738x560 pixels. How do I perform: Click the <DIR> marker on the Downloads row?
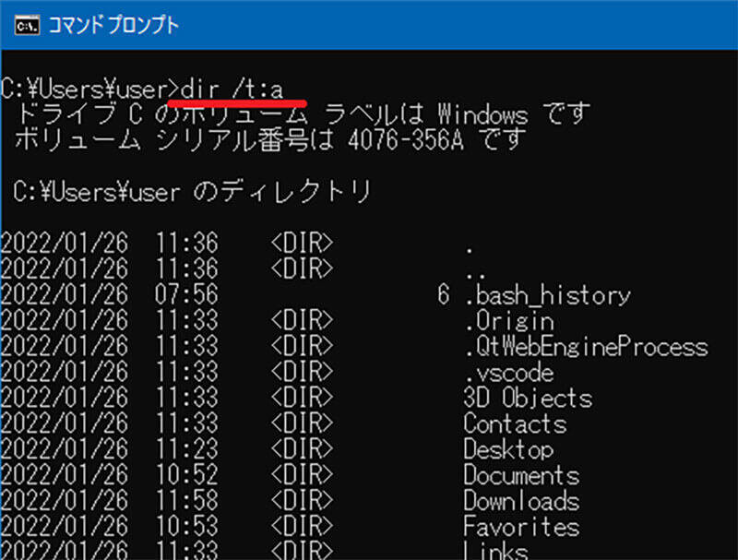coord(302,502)
